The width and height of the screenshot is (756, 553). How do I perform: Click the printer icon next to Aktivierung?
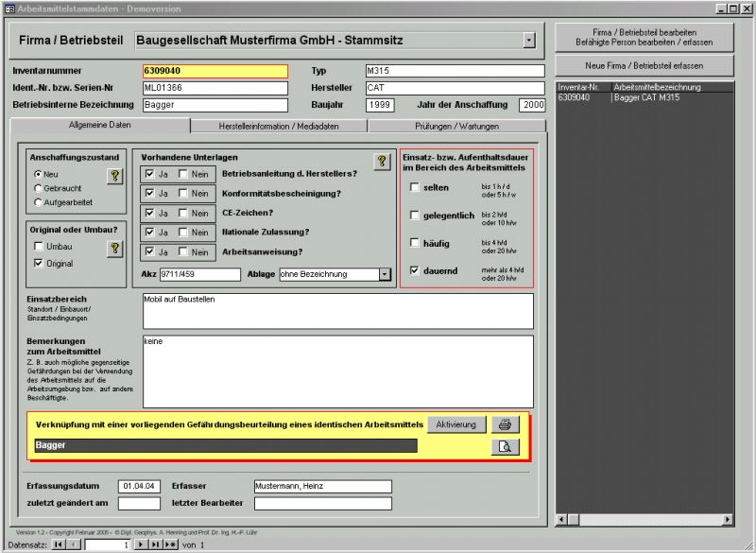tap(506, 424)
